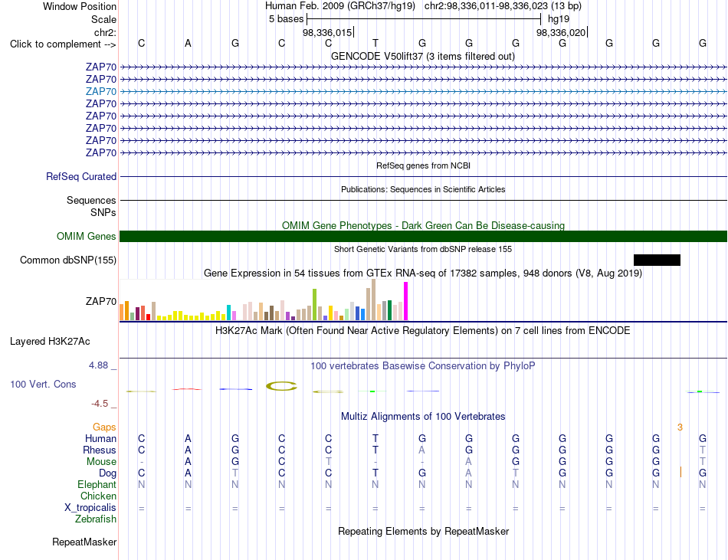
Task: Click the Sequences track label
Action: point(91,201)
